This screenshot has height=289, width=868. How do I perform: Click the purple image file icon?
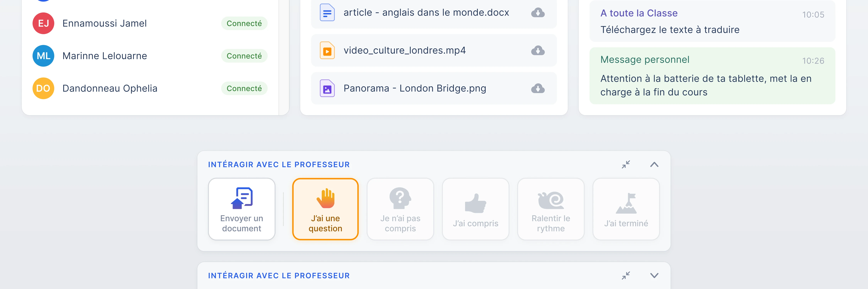click(327, 88)
